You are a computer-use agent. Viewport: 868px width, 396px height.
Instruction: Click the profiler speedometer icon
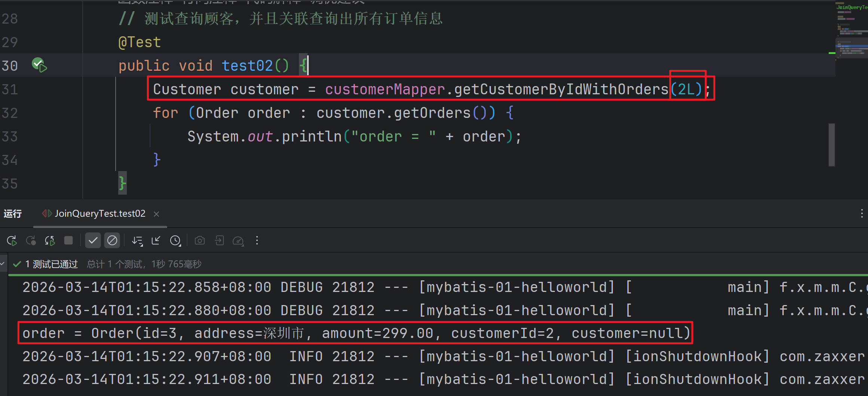(238, 241)
